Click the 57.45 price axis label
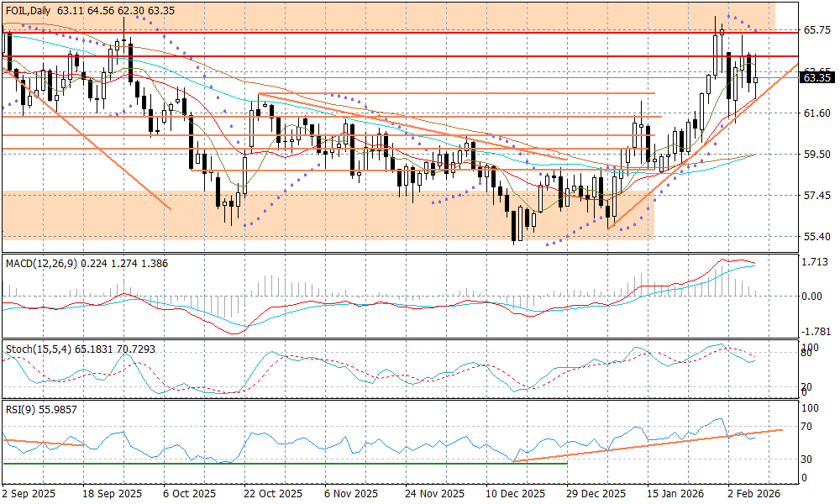 click(x=816, y=196)
